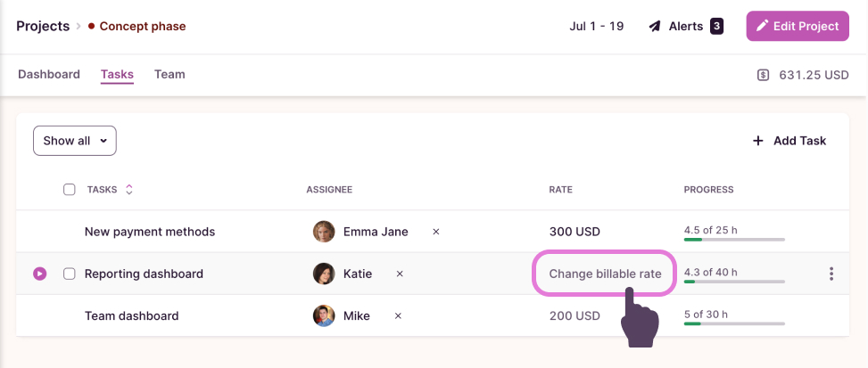
Task: Click the play icon beside Reporting dashboard
Action: tap(39, 274)
